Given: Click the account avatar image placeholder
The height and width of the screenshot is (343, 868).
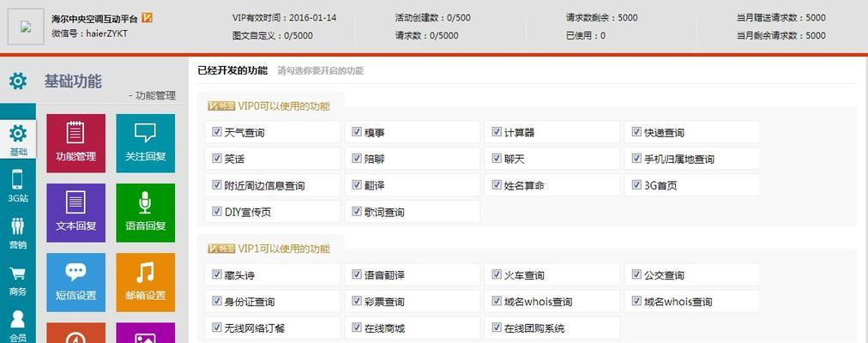Looking at the screenshot, I should tap(26, 27).
